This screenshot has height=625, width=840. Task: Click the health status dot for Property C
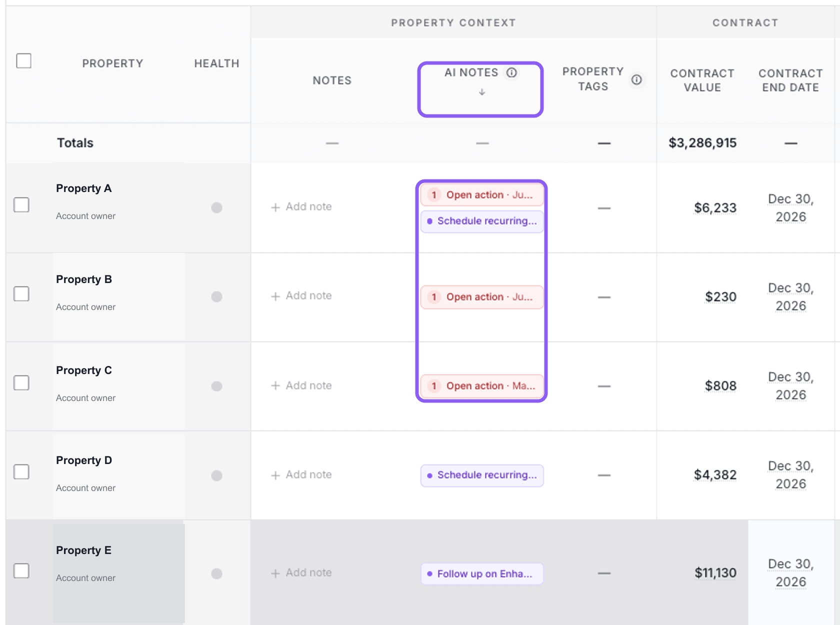[216, 386]
